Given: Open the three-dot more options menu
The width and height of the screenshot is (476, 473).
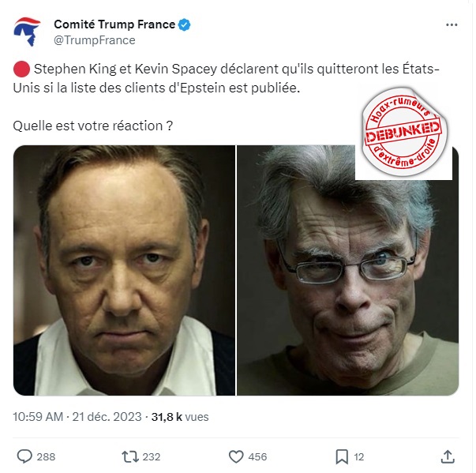Looking at the screenshot, I should click(452, 24).
